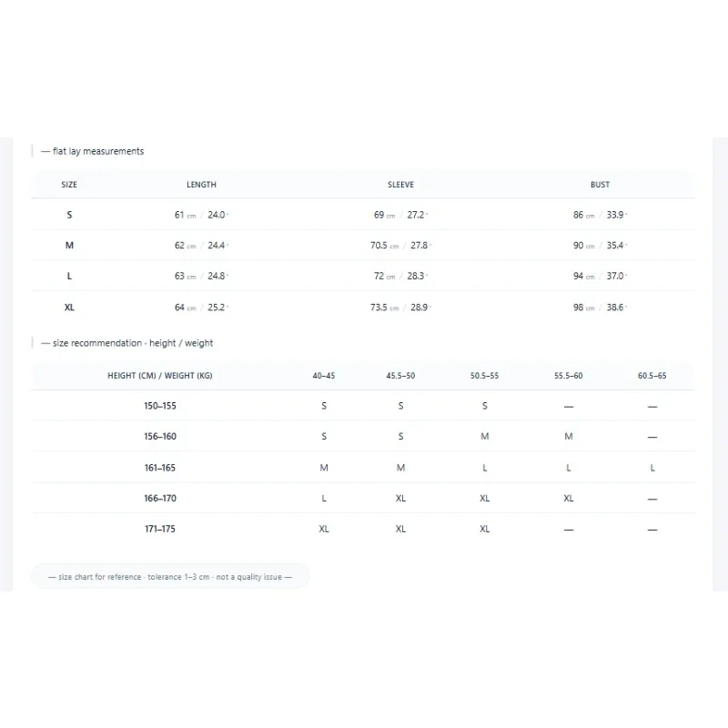Click the SIZE column header
The width and height of the screenshot is (728, 728).
pyautogui.click(x=69, y=185)
